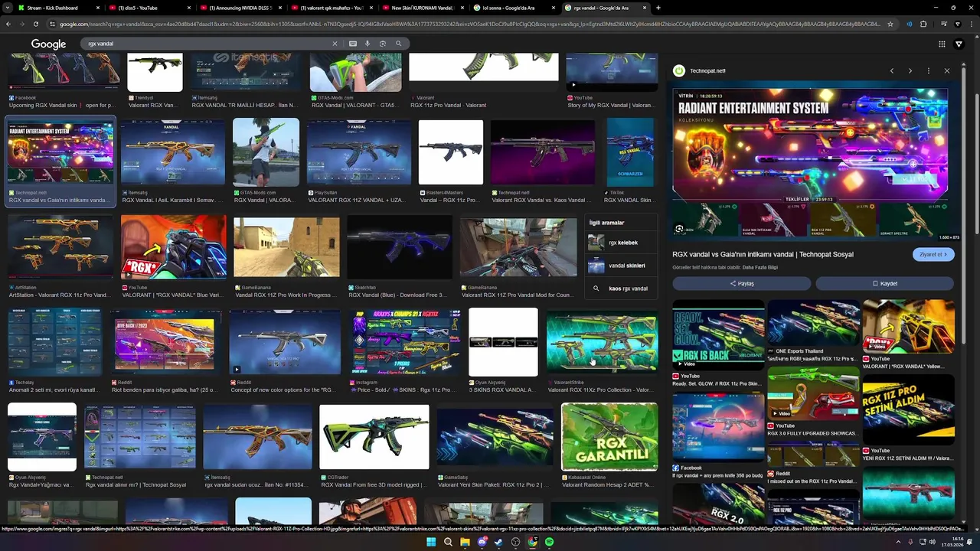Close the image preview panel
The width and height of the screenshot is (980, 551).
[947, 70]
